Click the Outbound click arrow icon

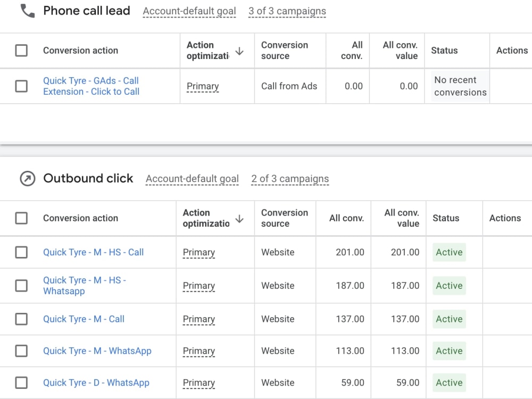pyautogui.click(x=28, y=178)
